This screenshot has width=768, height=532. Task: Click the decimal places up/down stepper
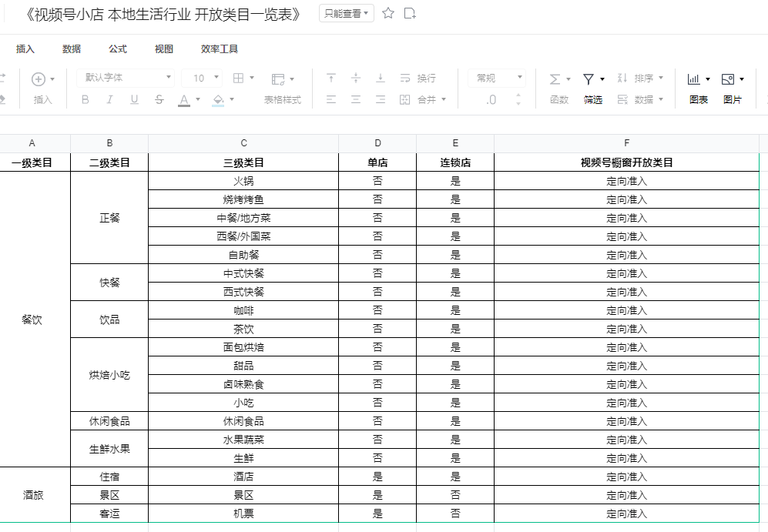518,99
